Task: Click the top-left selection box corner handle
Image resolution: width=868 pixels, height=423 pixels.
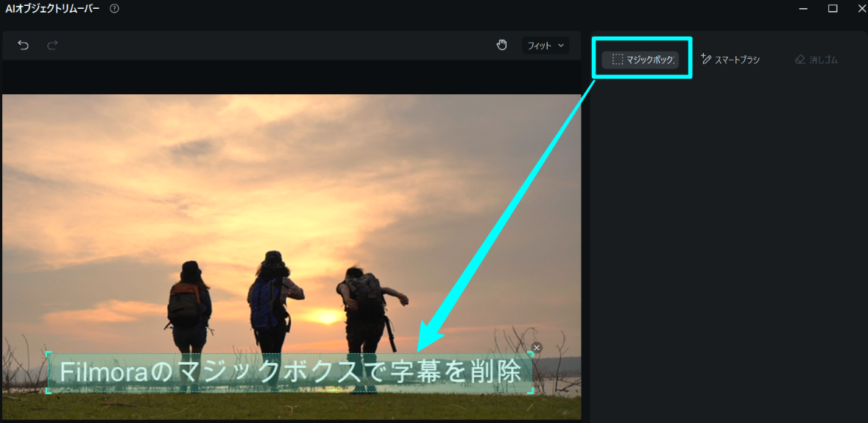Action: [x=48, y=354]
